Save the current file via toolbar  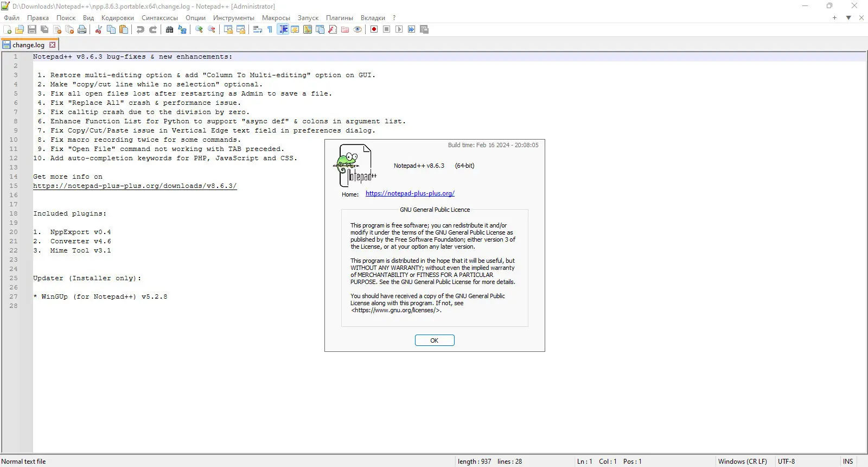click(32, 29)
